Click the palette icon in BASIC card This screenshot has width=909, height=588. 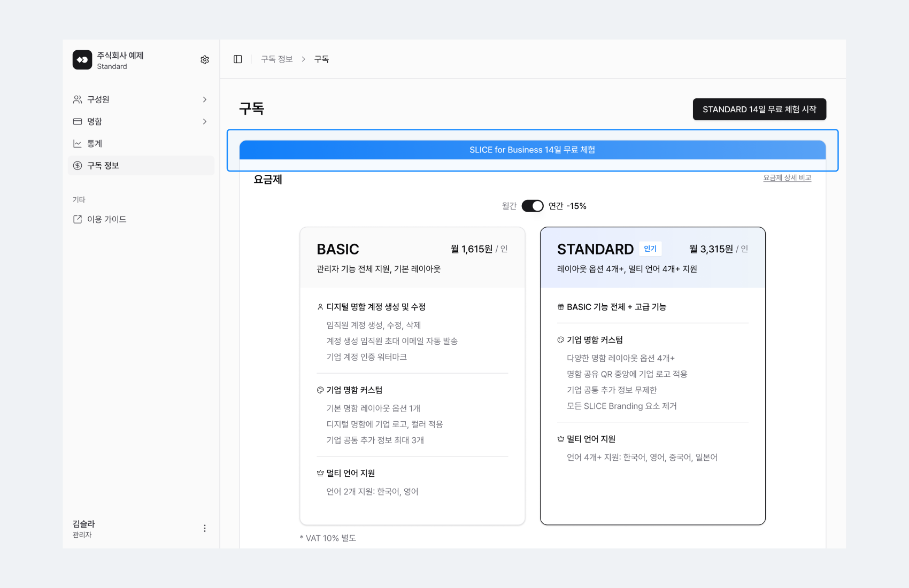[320, 390]
